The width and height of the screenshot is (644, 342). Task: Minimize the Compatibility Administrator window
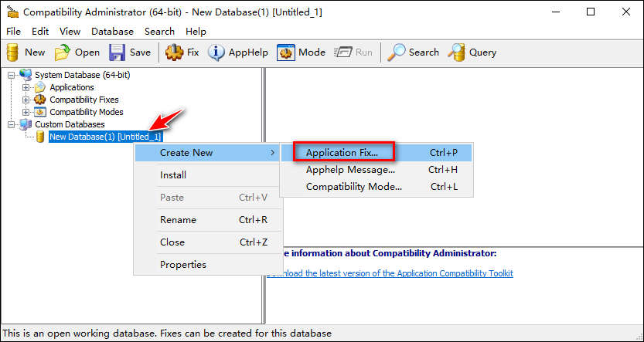click(555, 12)
